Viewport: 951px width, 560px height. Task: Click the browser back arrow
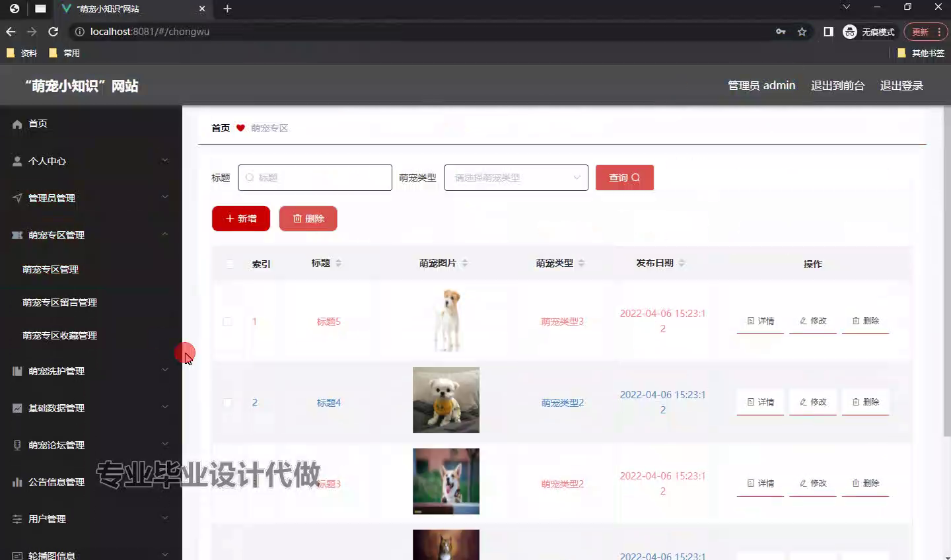(11, 32)
